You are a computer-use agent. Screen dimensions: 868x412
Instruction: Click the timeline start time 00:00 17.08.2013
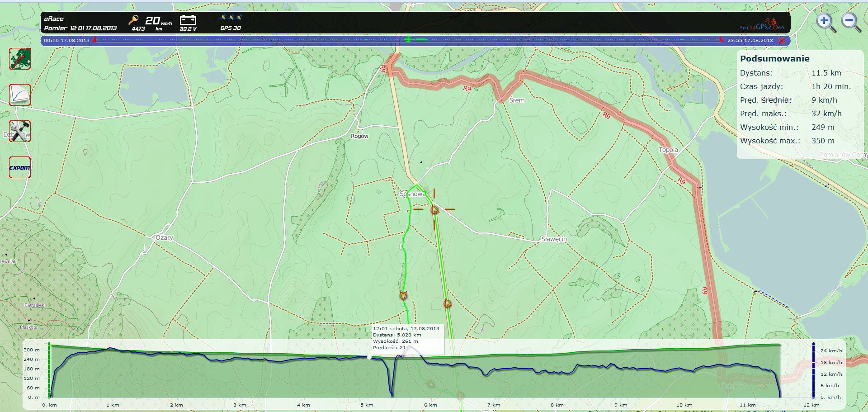tap(66, 40)
